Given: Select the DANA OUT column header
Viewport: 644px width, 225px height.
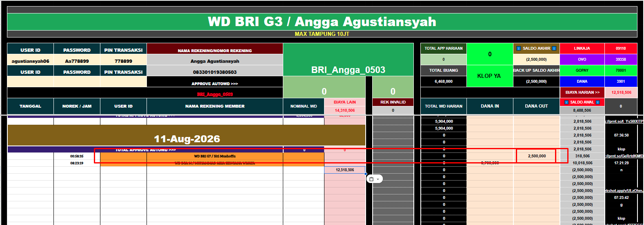Looking at the screenshot, I should tap(536, 106).
